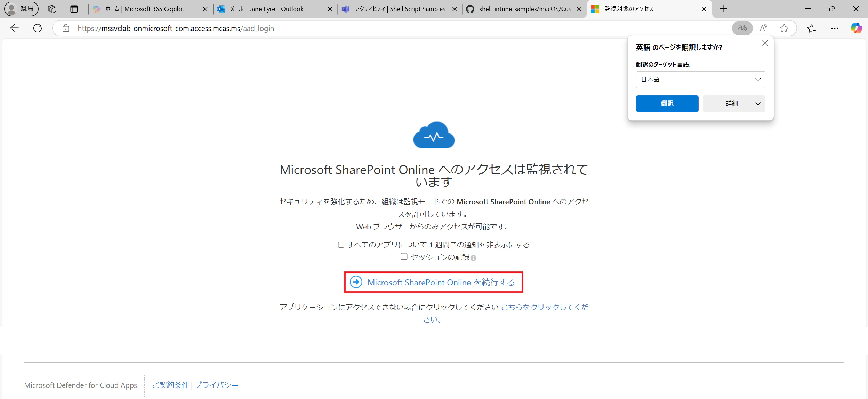Click the translate page icon in the address bar
Image resolution: width=868 pixels, height=399 pixels.
[x=742, y=28]
